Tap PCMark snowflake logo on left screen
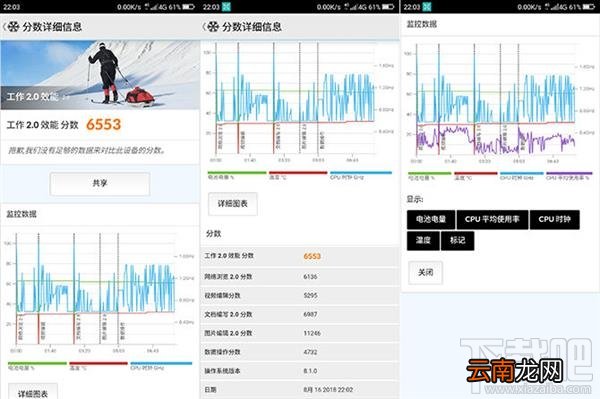Screen dimensions: 600x399 [x=13, y=27]
